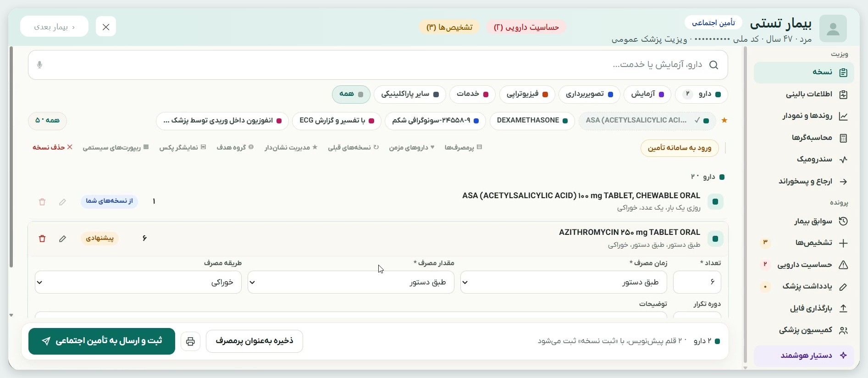868x378 pixels.
Task: Filter by تصویربرداری chip
Action: [x=589, y=94]
